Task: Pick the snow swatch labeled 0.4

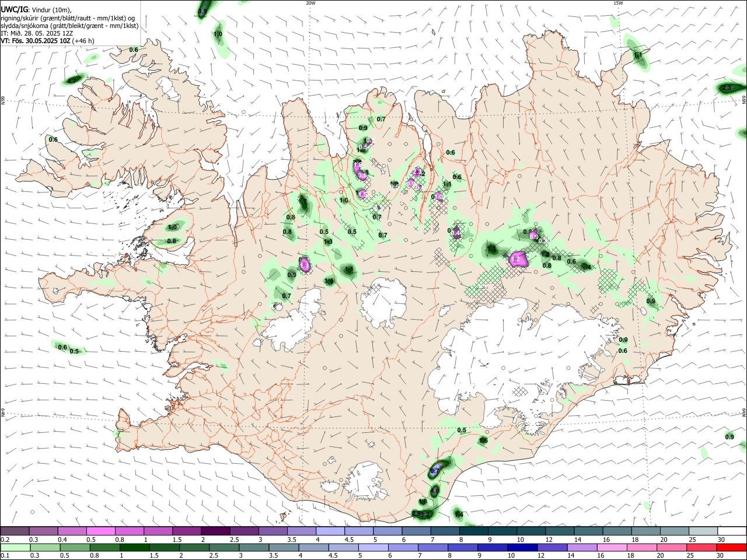Action: coord(72,531)
